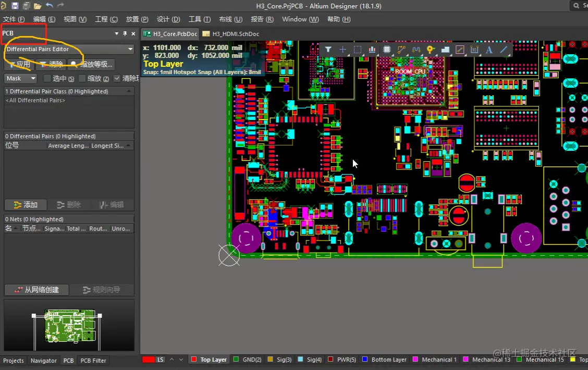
Task: Open the 工程 (C) menu
Action: pos(106,19)
